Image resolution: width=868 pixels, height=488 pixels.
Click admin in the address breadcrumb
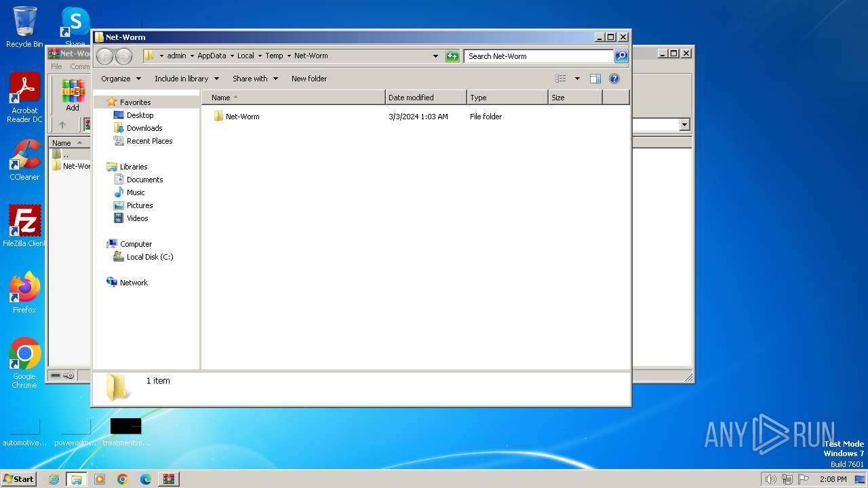(x=176, y=56)
